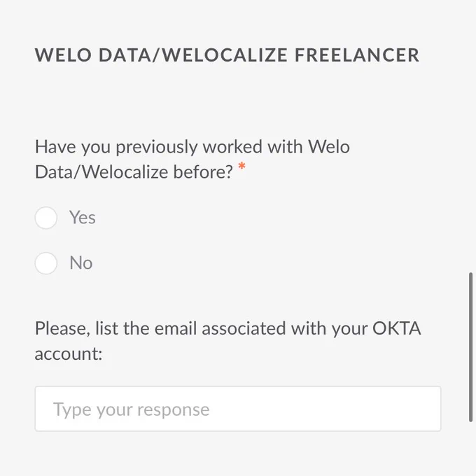Focus the OKTA email response field

coord(238,409)
